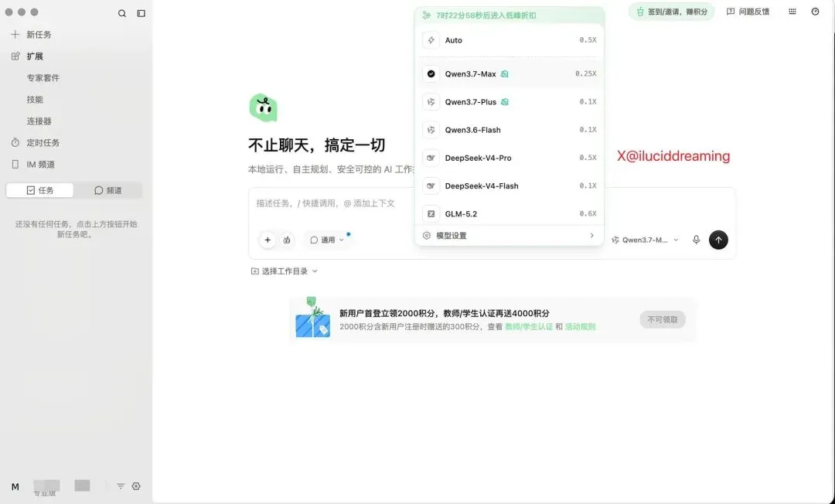This screenshot has width=835, height=504.
Task: Select Qwen3.7-Plus model
Action: tap(509, 102)
